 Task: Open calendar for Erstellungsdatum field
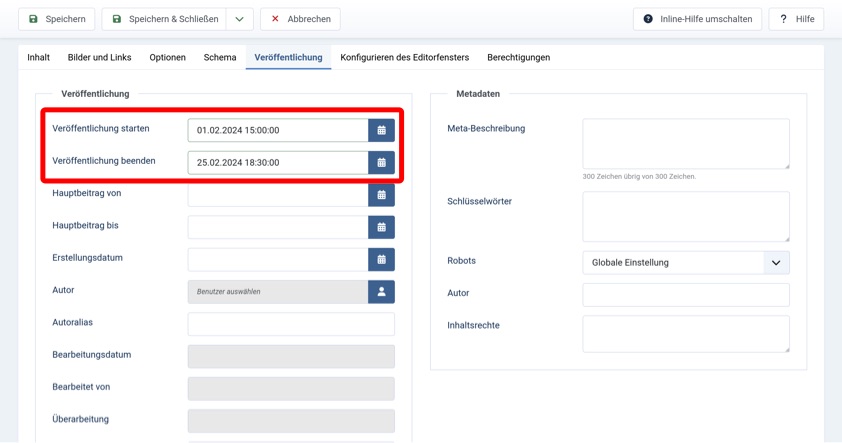point(381,259)
